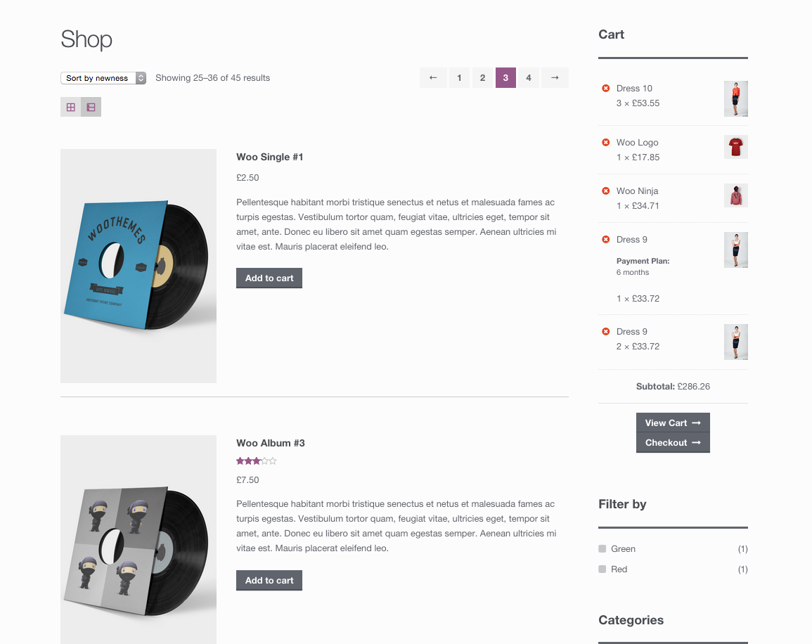Go to page 1 of results
Screen dimensions: 812x644
(459, 77)
